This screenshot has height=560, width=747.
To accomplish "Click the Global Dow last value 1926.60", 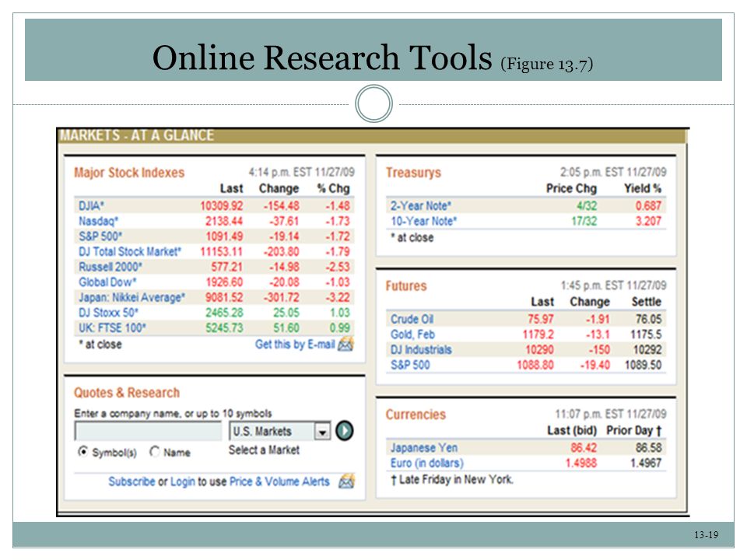I will [x=224, y=282].
